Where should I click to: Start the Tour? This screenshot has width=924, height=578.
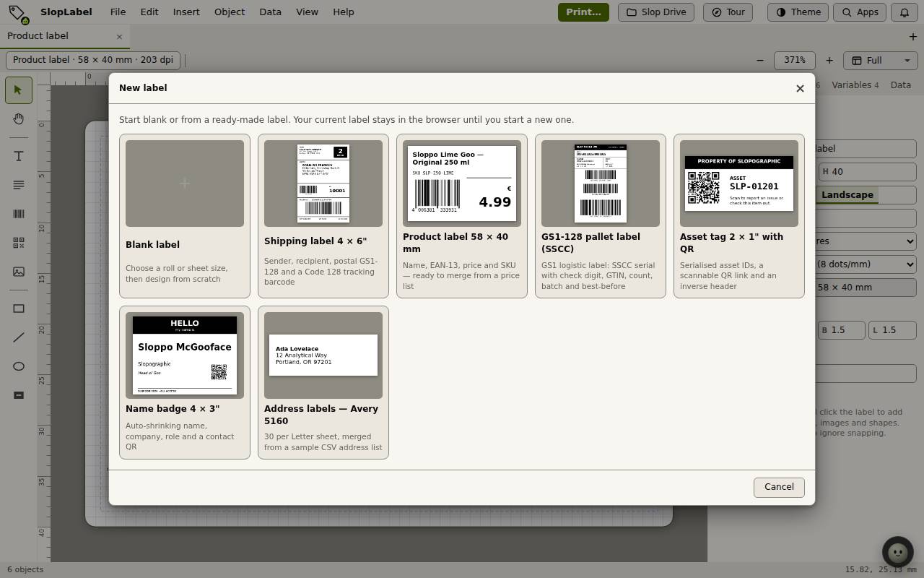click(x=728, y=12)
